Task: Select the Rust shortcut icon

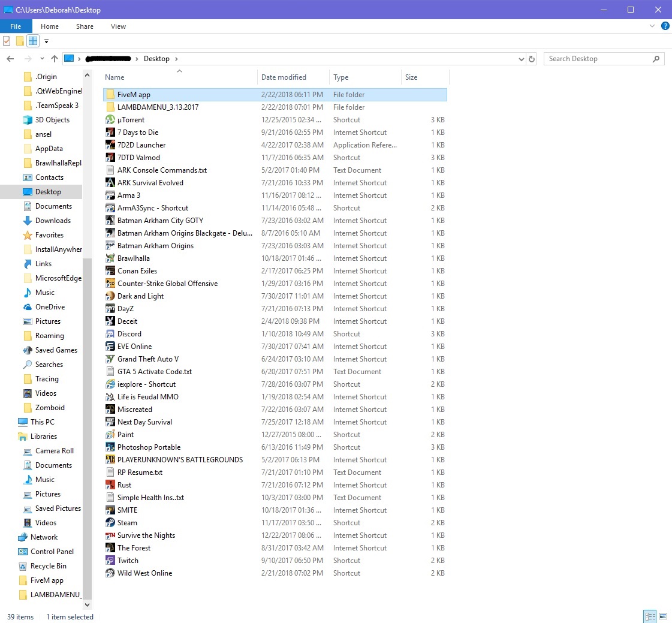Action: tap(110, 485)
